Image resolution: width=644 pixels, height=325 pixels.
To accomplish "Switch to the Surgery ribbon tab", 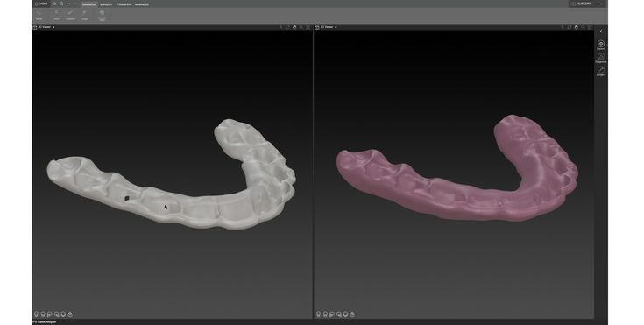I will pyautogui.click(x=106, y=4).
